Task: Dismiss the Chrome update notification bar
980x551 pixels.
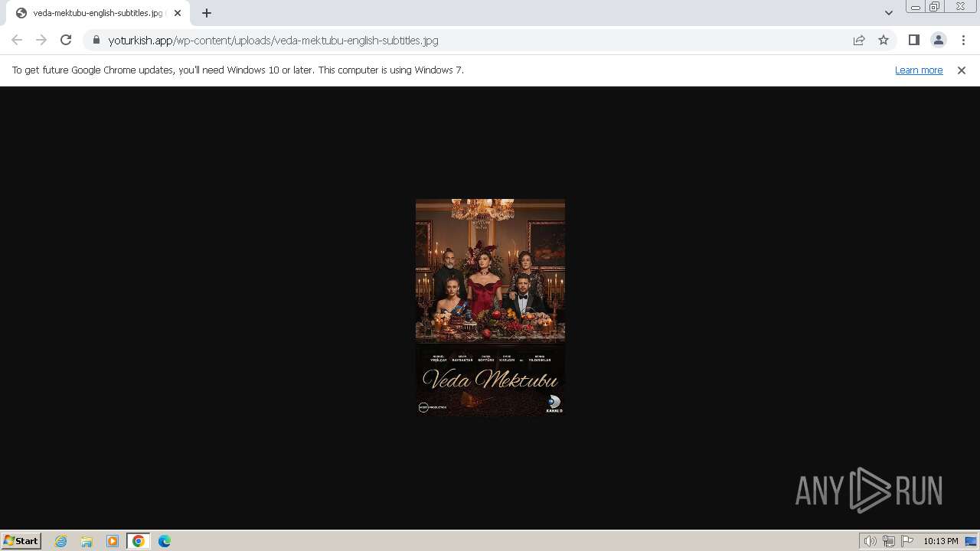Action: 962,70
